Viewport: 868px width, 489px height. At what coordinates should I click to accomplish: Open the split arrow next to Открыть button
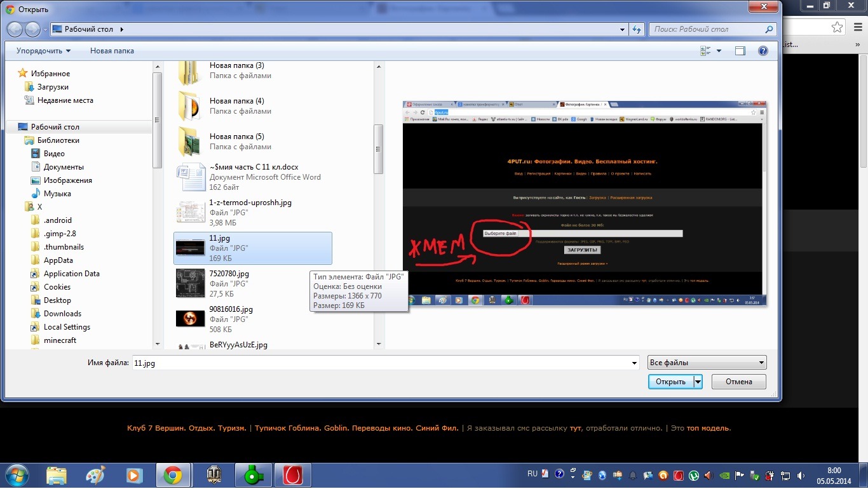[698, 382]
